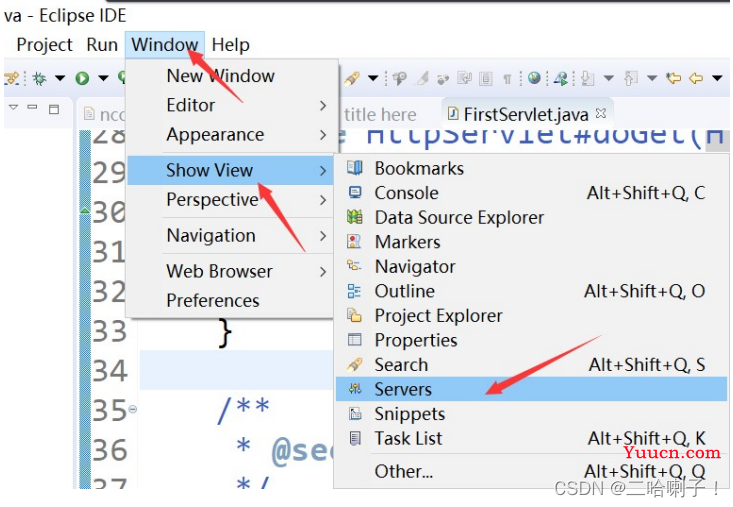
Task: Minimize the left side view panel
Action: pyautogui.click(x=32, y=107)
